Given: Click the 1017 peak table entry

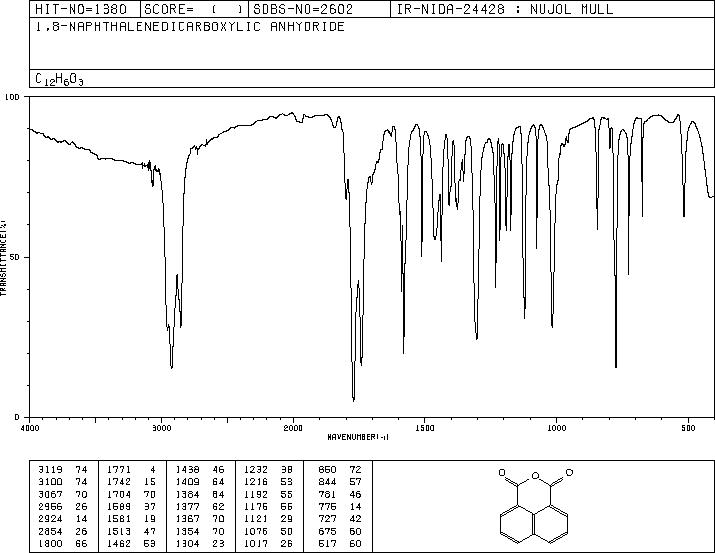Looking at the screenshot, I should tap(268, 544).
